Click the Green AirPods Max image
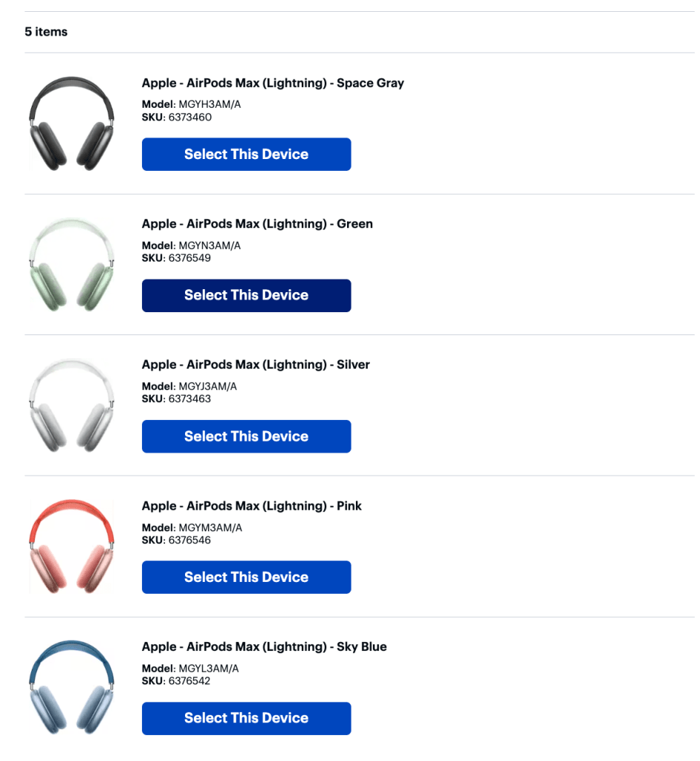This screenshot has width=700, height=761. pos(71,264)
